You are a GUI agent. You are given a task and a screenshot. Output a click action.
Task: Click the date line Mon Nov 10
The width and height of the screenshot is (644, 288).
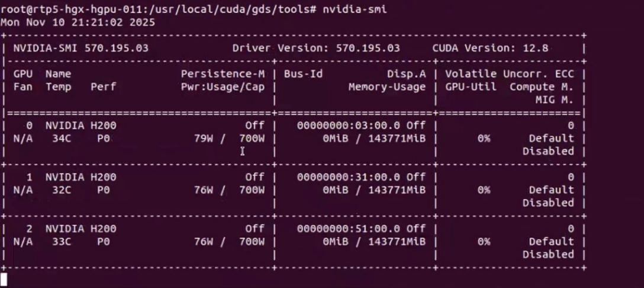coord(78,23)
